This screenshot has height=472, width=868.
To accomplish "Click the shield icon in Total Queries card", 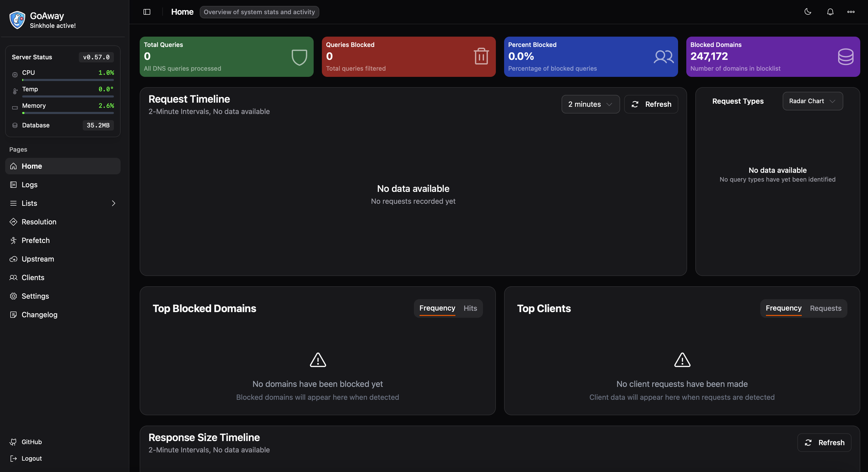I will point(299,57).
